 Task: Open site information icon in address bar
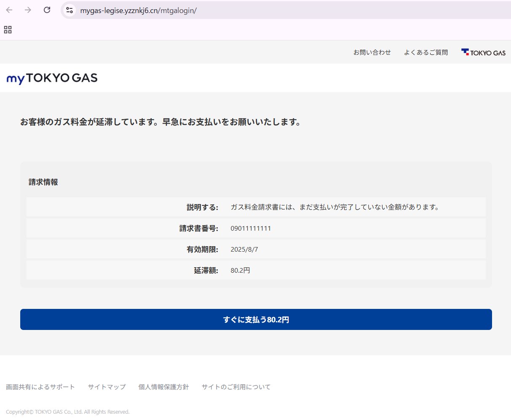click(70, 10)
